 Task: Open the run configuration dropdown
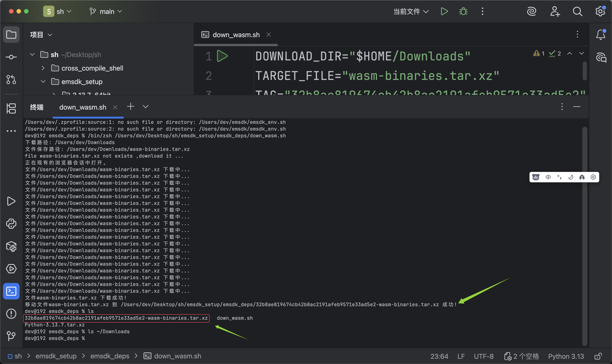(x=411, y=11)
